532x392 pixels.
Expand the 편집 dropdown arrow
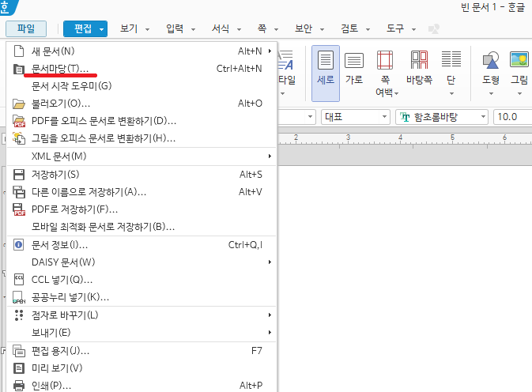click(101, 30)
